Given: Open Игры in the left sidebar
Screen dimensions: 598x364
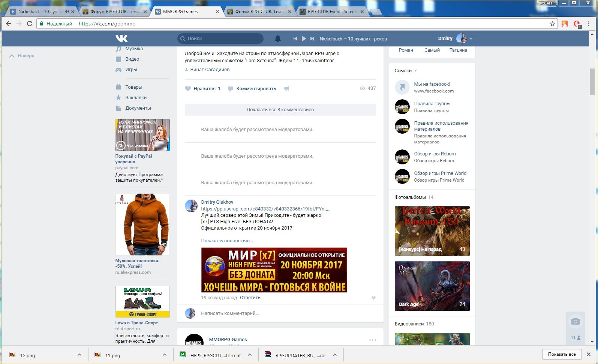Looking at the screenshot, I should (131, 70).
